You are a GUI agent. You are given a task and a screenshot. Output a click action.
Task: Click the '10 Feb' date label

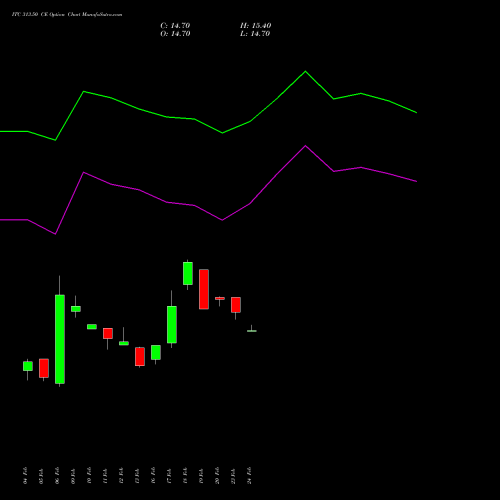tap(89, 475)
